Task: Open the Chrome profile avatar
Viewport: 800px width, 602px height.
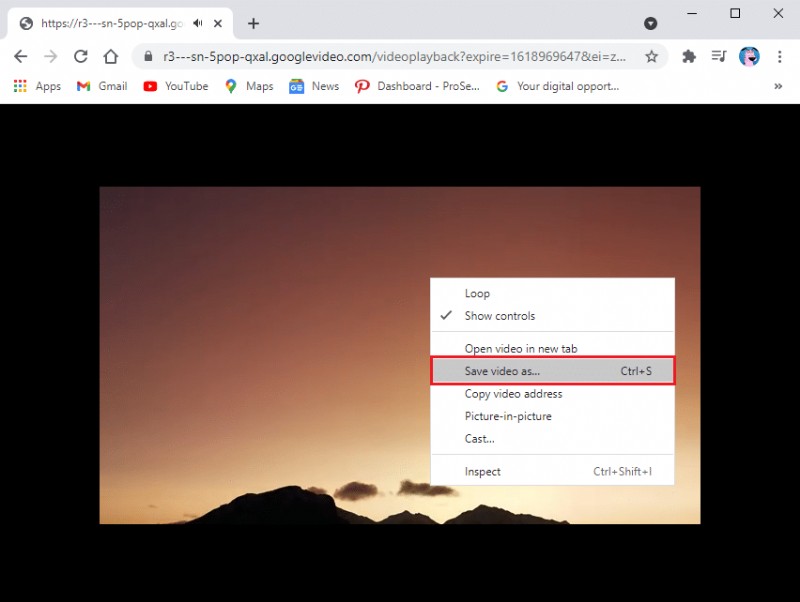Action: pos(748,57)
